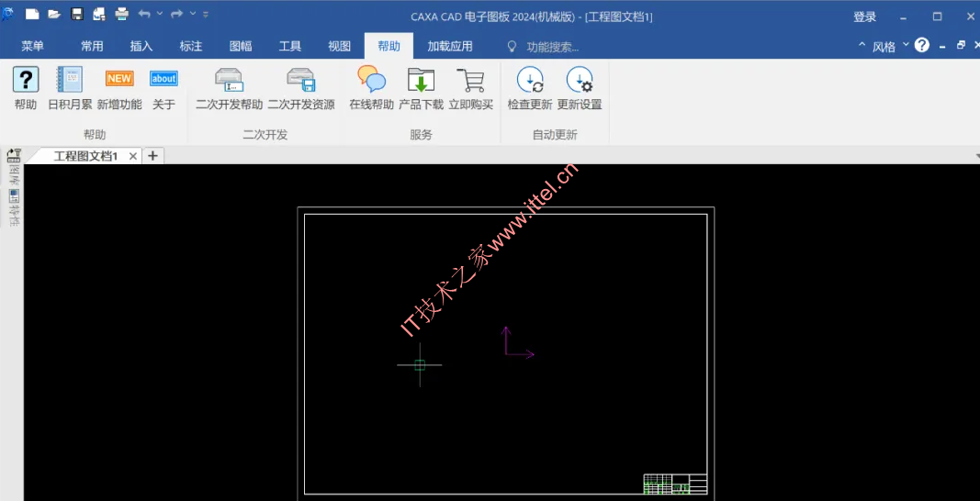The width and height of the screenshot is (980, 501).
Task: Switch to the 工具 ribbon tab
Action: (290, 46)
